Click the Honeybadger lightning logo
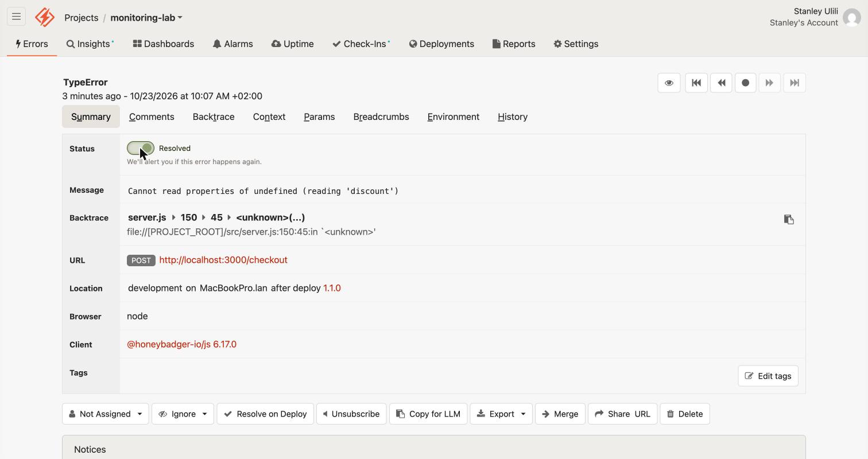 tap(45, 17)
